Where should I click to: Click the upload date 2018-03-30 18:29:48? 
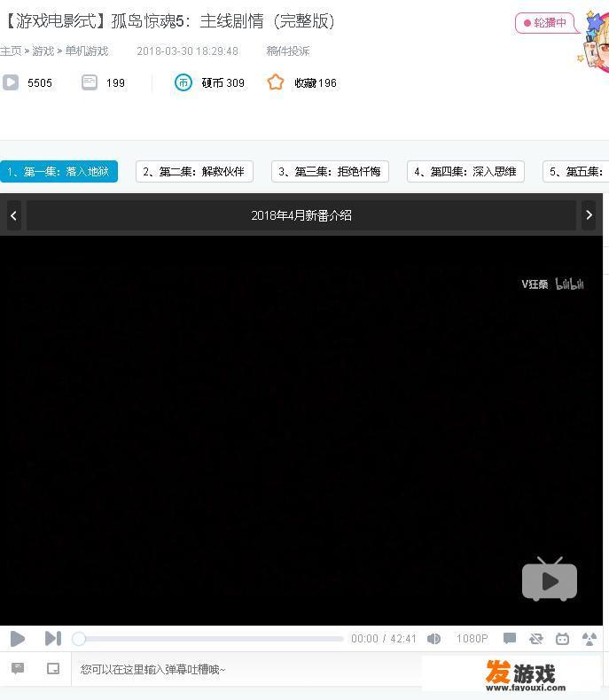(x=188, y=51)
